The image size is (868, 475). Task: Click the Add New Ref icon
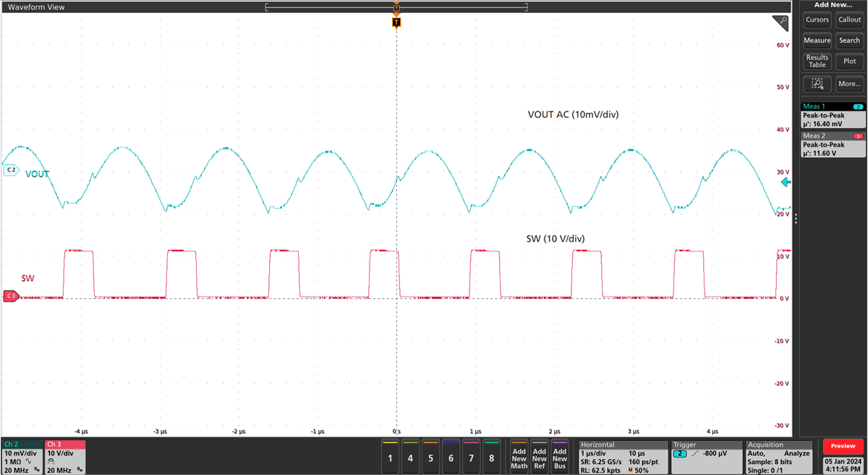point(539,456)
